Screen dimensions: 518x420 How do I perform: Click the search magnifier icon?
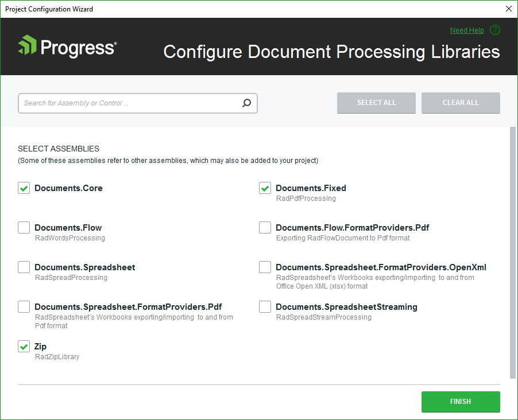[246, 103]
